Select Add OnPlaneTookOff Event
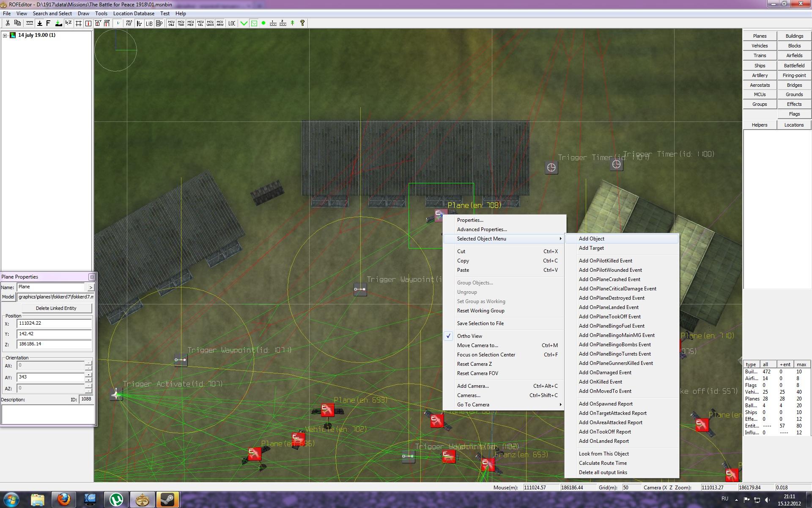The width and height of the screenshot is (812, 508). pyautogui.click(x=609, y=317)
